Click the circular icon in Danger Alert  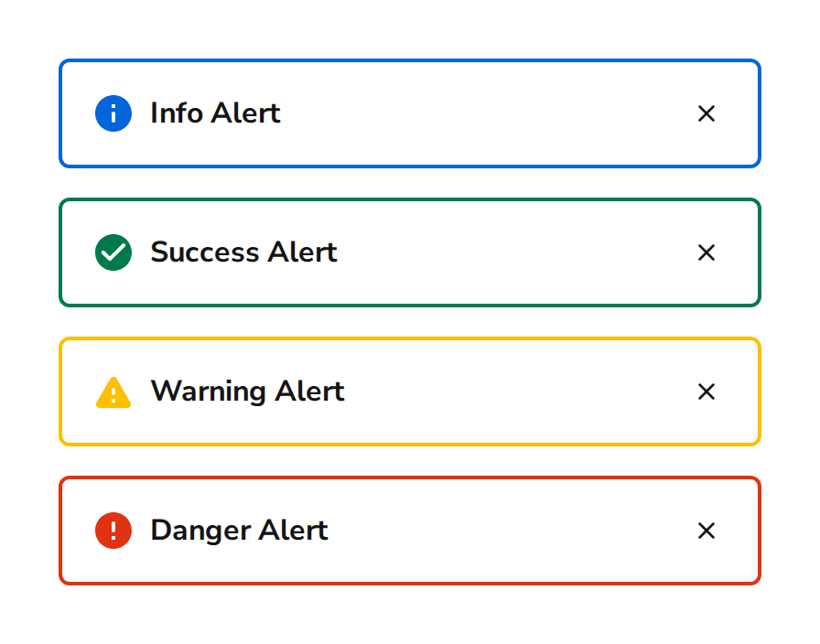113,531
